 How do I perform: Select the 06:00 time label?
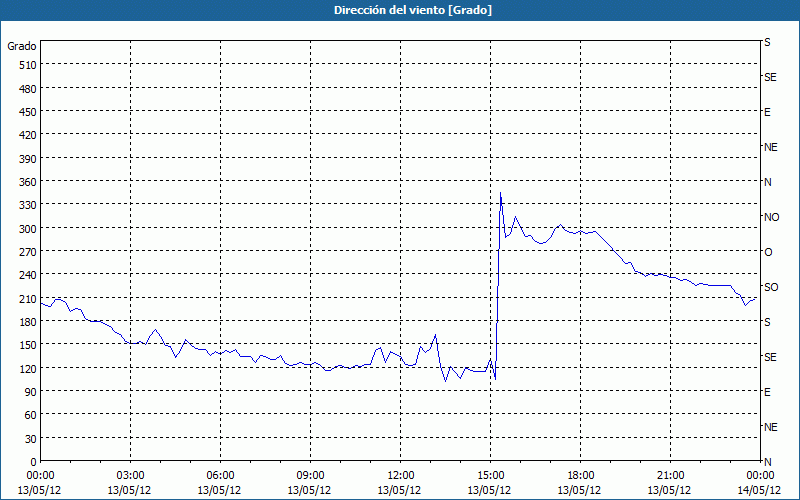[x=220, y=476]
